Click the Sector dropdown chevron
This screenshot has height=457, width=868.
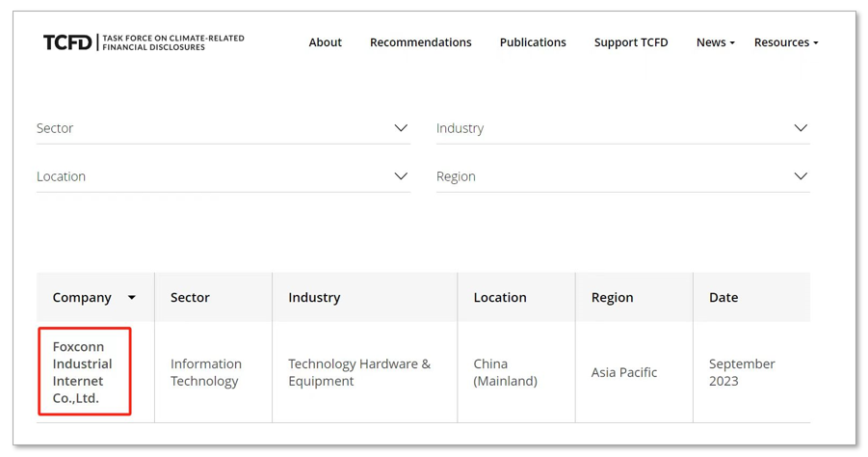[x=401, y=128]
